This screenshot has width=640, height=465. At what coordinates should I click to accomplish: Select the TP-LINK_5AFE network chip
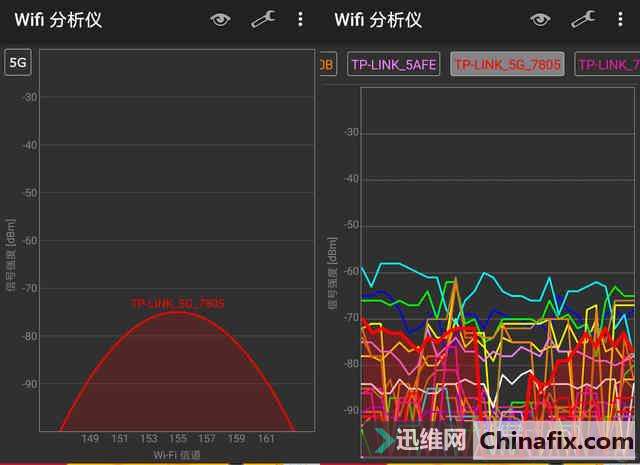click(x=393, y=65)
